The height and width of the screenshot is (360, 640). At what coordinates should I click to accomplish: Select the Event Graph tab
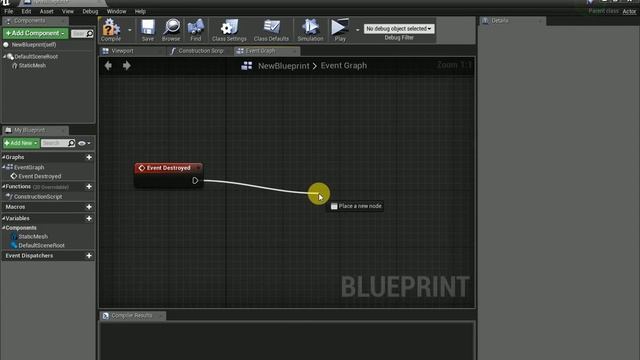coord(266,51)
